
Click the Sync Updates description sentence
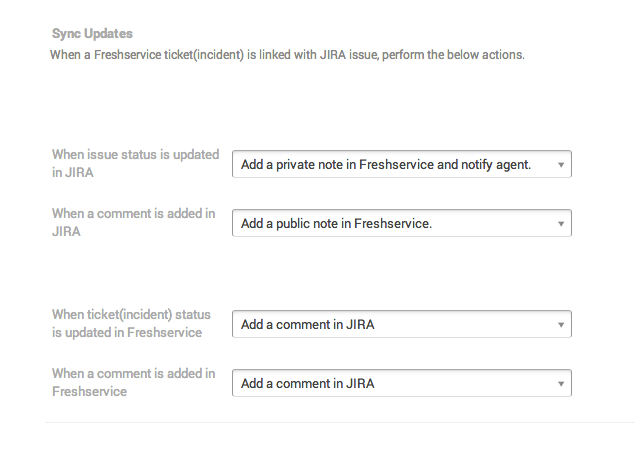pyautogui.click(x=287, y=54)
